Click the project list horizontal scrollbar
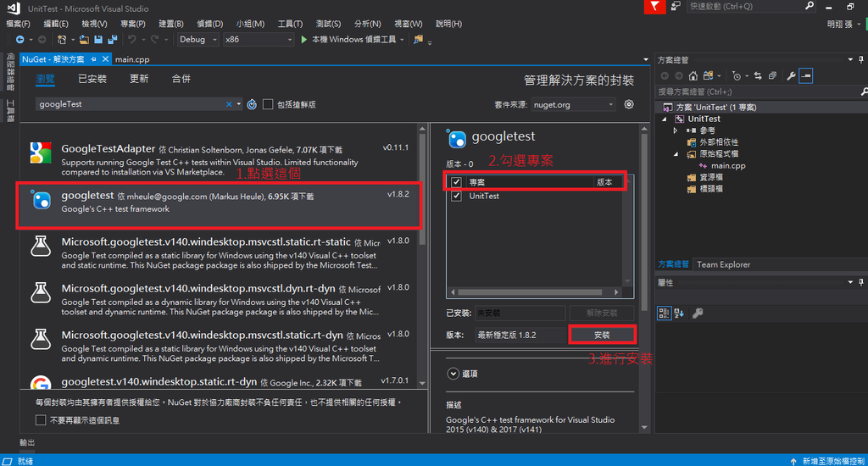Viewport: 868px width, 466px height. click(530, 291)
